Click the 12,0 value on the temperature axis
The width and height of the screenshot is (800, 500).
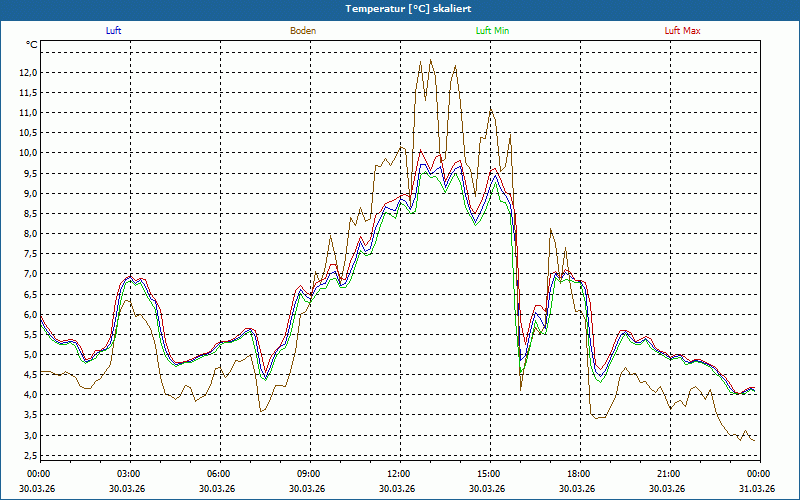coord(25,73)
